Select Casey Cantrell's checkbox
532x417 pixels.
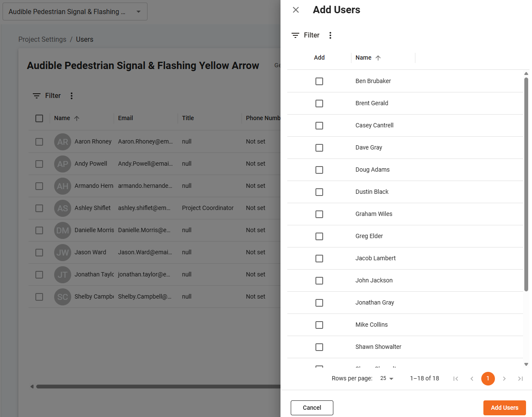[319, 126]
